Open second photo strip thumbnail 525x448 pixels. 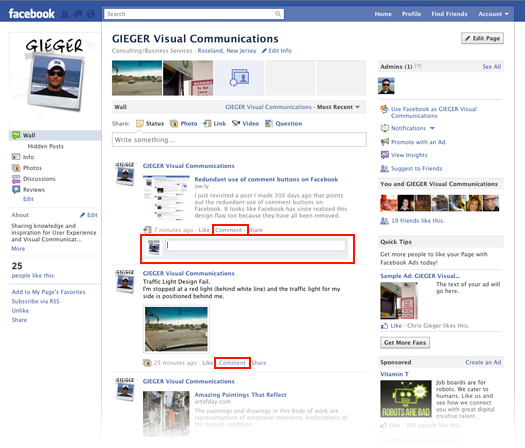(x=188, y=78)
